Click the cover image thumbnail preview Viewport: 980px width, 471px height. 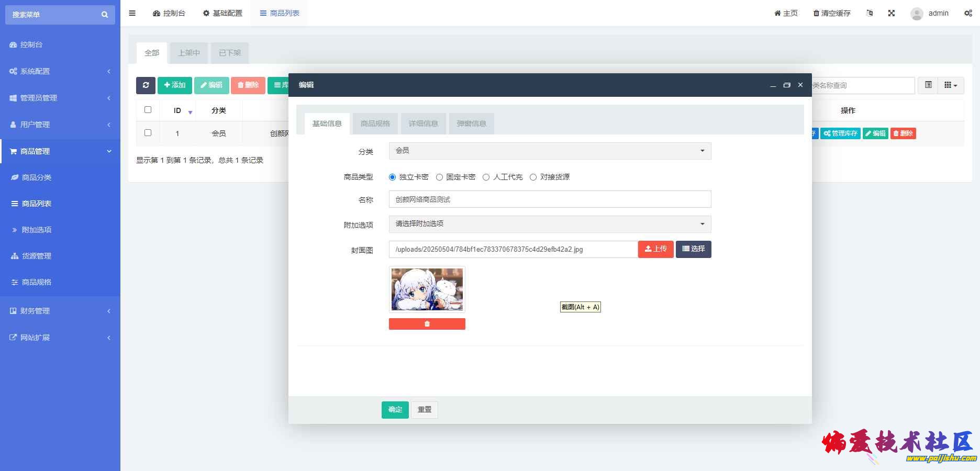427,289
